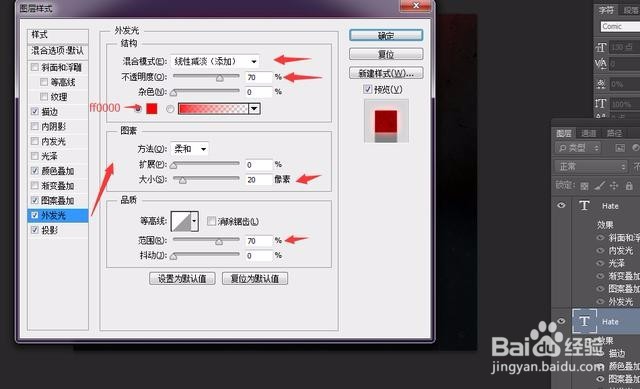
Task: Enable the 渐变叠加 checkbox in dialog
Action: [35, 185]
